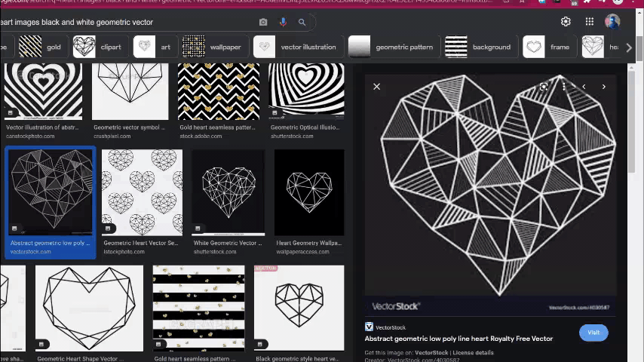Viewport: 644px width, 362px height.
Task: Click shutterstock.com under Geometric Optical Illusion
Action: 292,136
